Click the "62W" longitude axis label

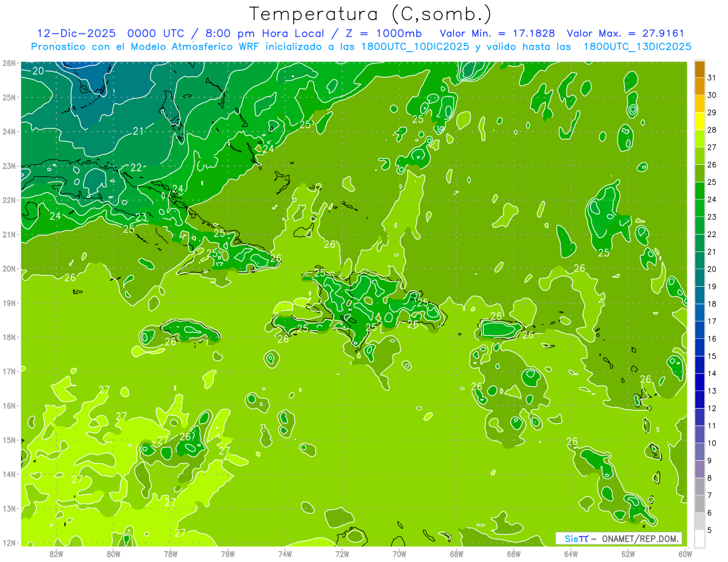pyautogui.click(x=628, y=554)
